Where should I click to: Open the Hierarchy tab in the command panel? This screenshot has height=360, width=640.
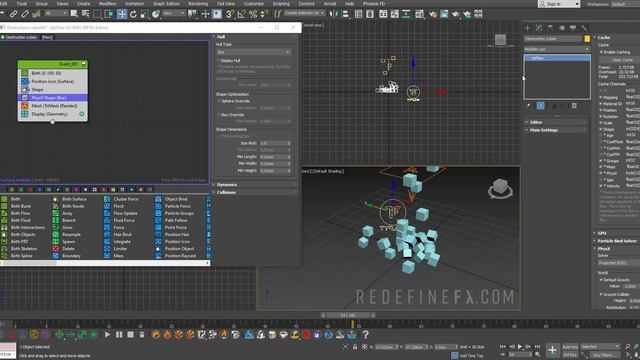coord(550,28)
